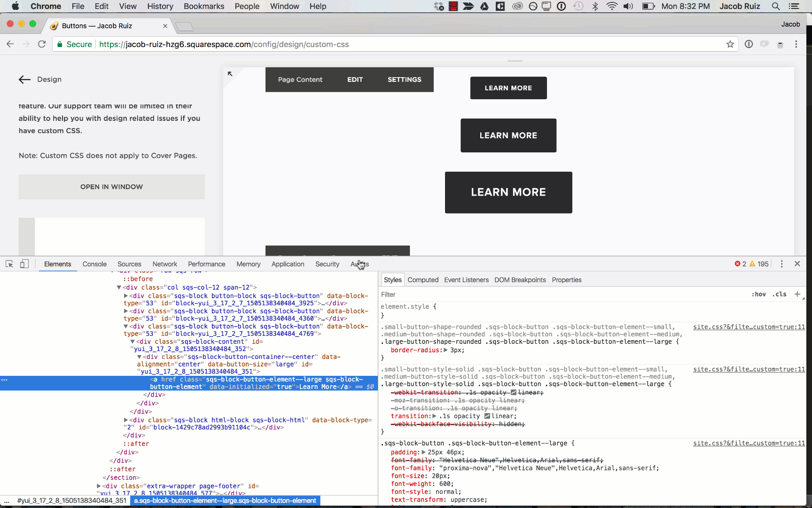Click the volume icon in menu bar
812x508 pixels.
pos(628,6)
